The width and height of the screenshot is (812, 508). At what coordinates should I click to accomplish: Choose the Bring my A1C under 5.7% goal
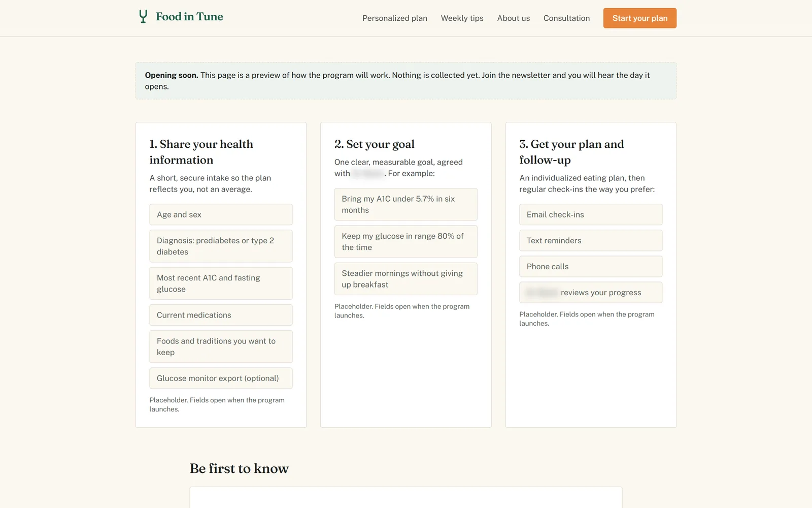click(x=406, y=204)
